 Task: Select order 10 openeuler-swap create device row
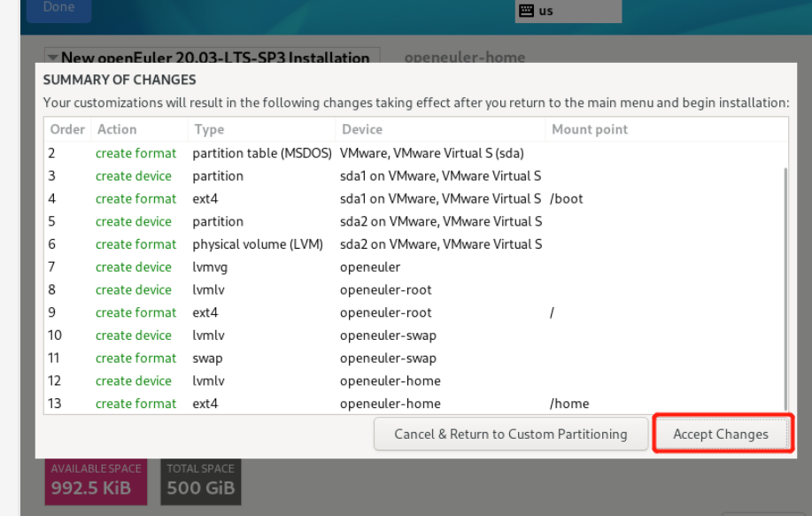coord(414,335)
